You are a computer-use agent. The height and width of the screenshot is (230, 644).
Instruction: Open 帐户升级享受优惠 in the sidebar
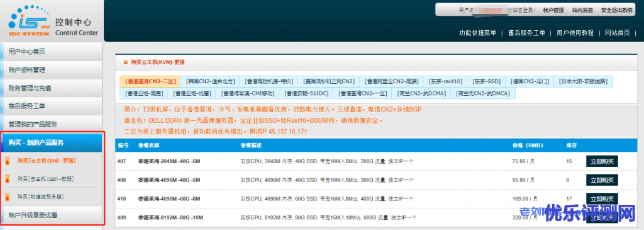tap(52, 215)
